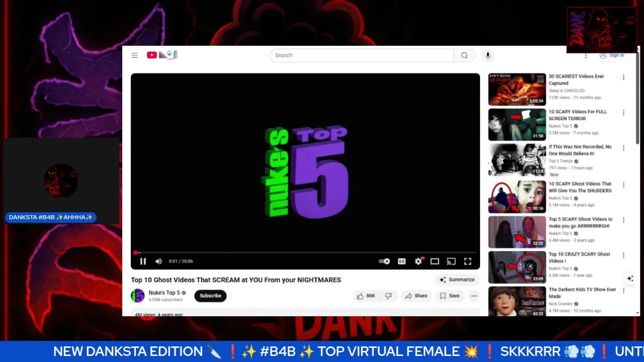Click the DANKSTA red avatar in overlay
Screen dimensions: 644x362
61,180
